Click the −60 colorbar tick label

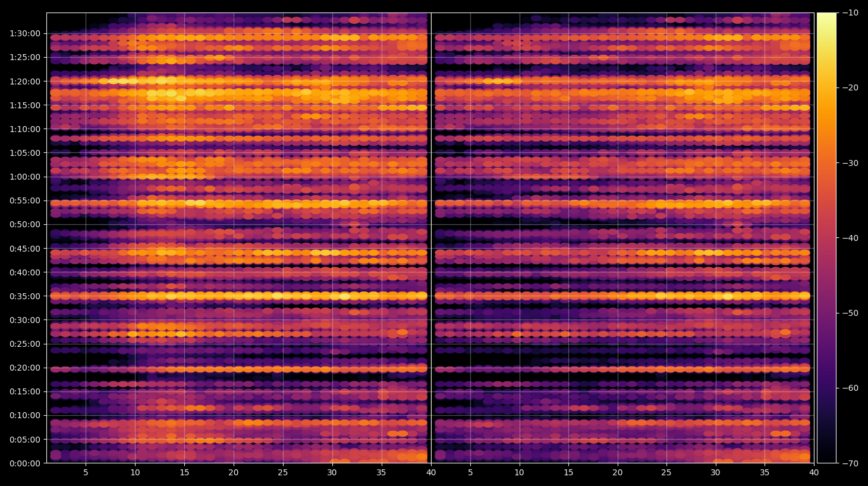pyautogui.click(x=850, y=388)
